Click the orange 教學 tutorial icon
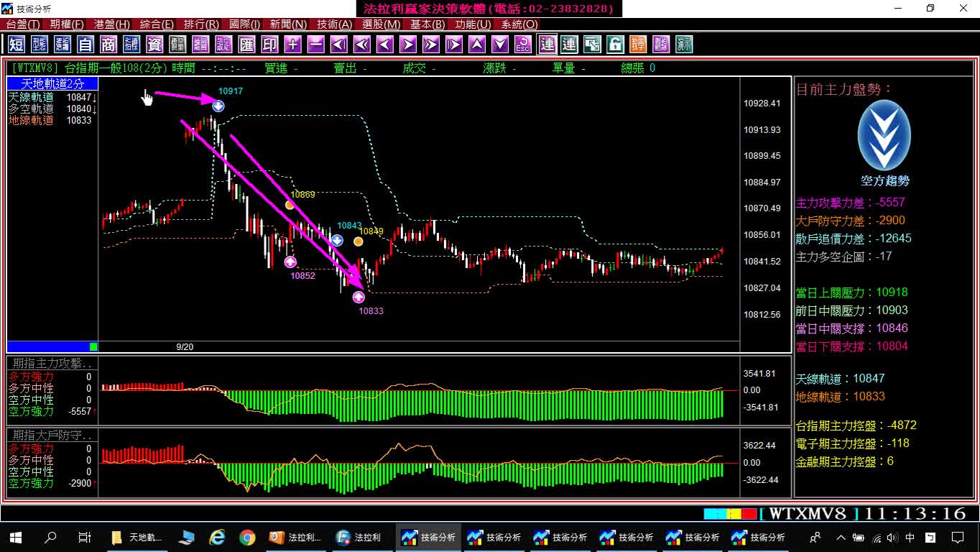Screen dimensions: 980x552 pyautogui.click(x=638, y=45)
